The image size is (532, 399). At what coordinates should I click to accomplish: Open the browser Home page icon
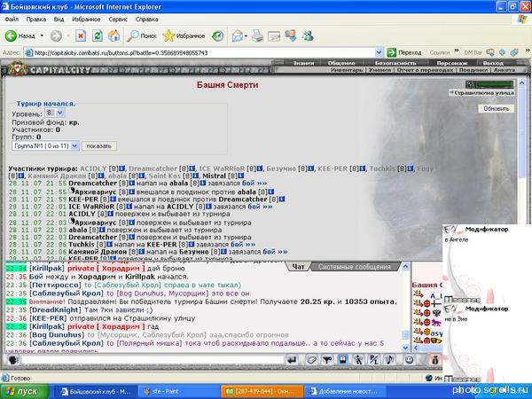point(113,35)
